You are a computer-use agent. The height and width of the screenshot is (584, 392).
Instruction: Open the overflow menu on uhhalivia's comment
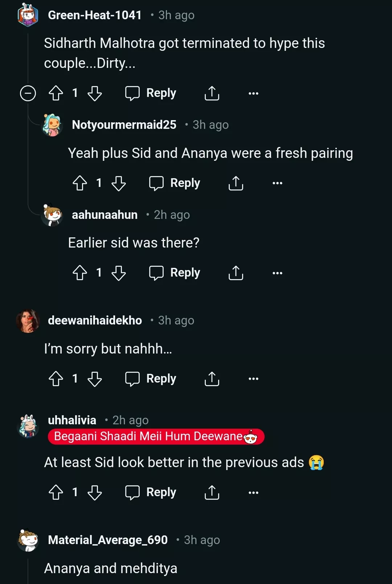(253, 493)
